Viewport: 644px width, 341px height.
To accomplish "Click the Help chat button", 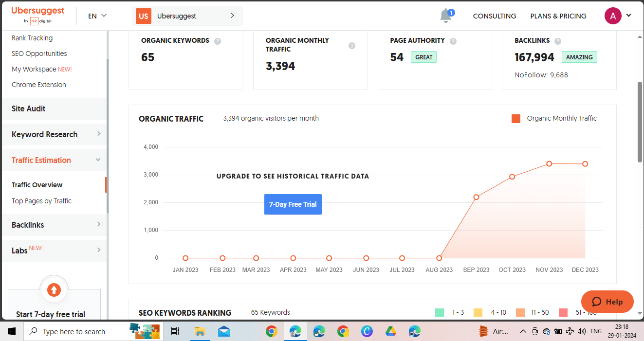I will (x=607, y=302).
